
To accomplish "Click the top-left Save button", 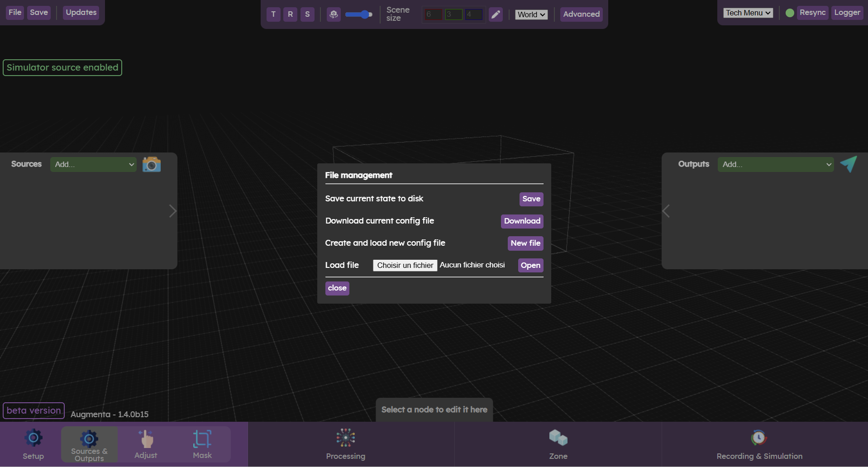I will coord(39,13).
